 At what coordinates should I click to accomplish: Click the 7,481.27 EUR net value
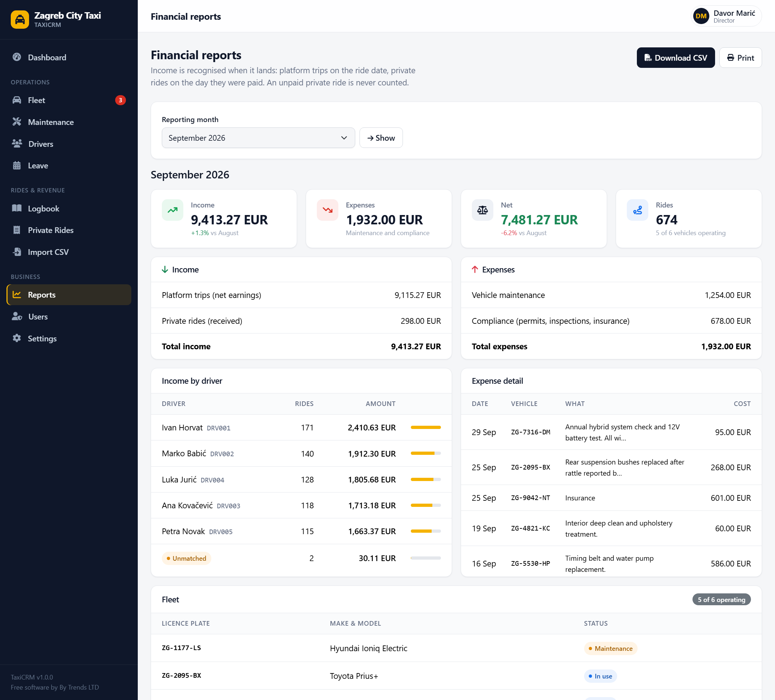point(539,220)
